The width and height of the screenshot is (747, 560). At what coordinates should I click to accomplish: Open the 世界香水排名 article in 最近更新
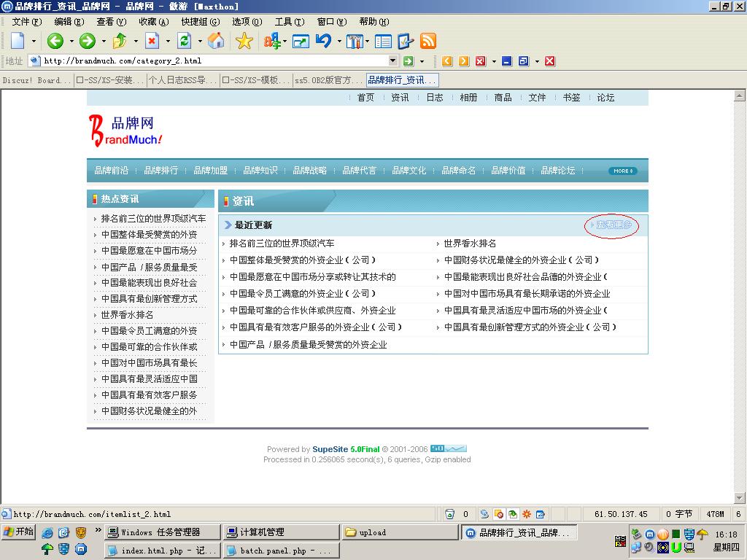[470, 244]
